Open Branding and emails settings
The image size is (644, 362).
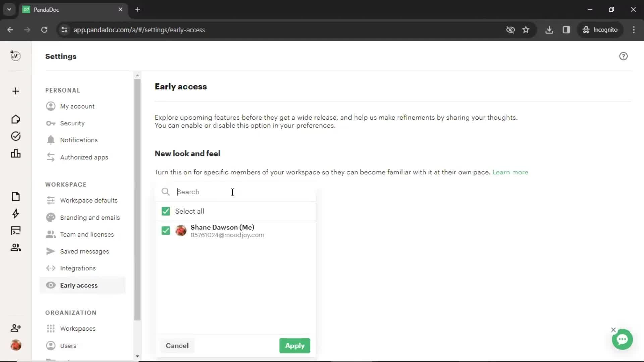tap(90, 217)
